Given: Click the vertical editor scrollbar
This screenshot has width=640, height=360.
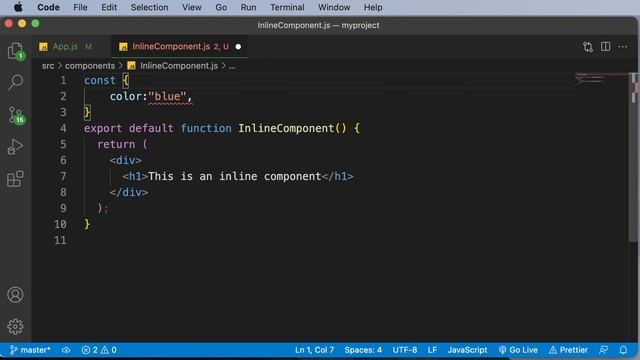Looking at the screenshot, I should pyautogui.click(x=633, y=157).
